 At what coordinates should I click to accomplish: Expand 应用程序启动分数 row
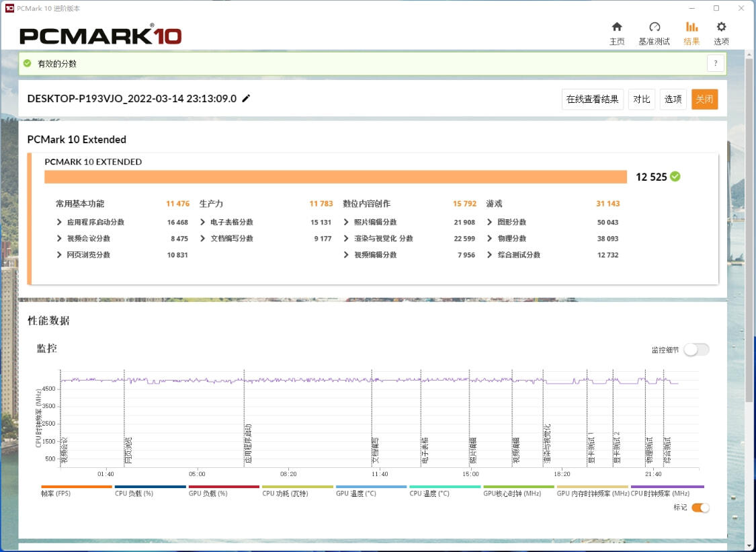coord(59,222)
